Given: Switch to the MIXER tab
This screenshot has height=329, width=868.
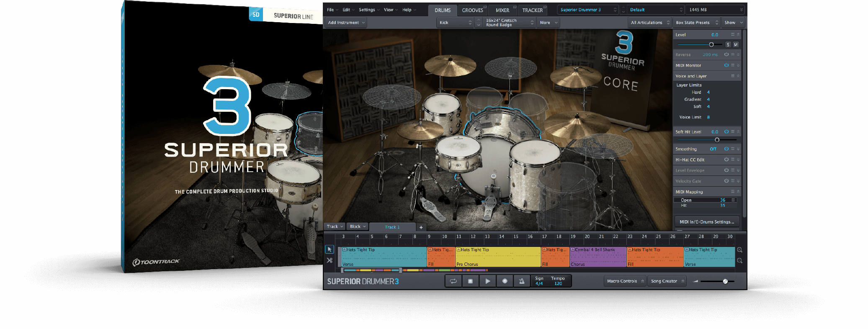Looking at the screenshot, I should (x=502, y=10).
